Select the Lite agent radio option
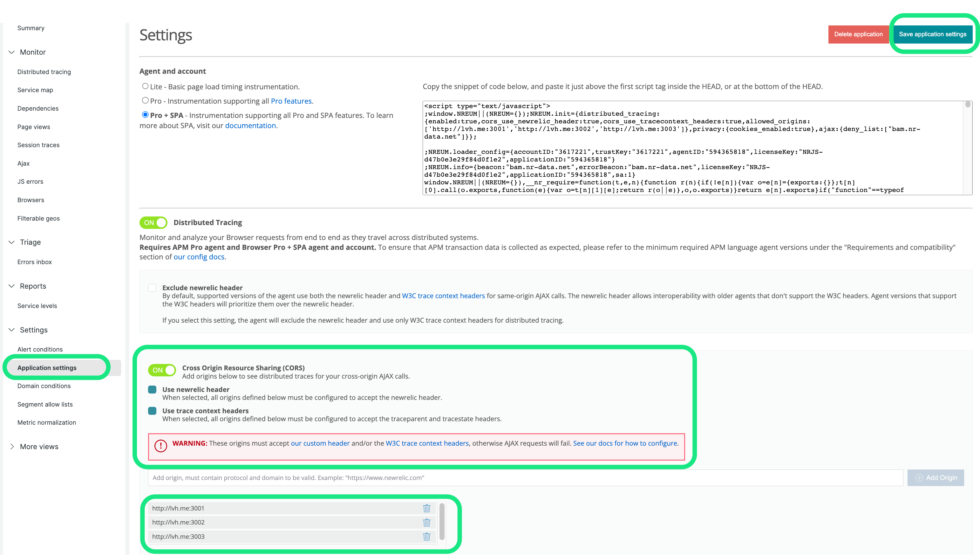The height and width of the screenshot is (555, 980). [x=145, y=86]
